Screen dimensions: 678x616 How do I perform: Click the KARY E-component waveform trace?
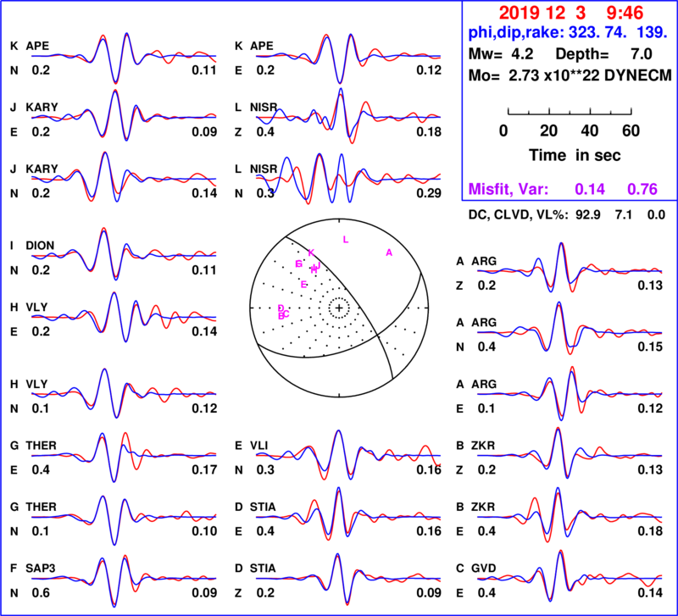pyautogui.click(x=124, y=115)
